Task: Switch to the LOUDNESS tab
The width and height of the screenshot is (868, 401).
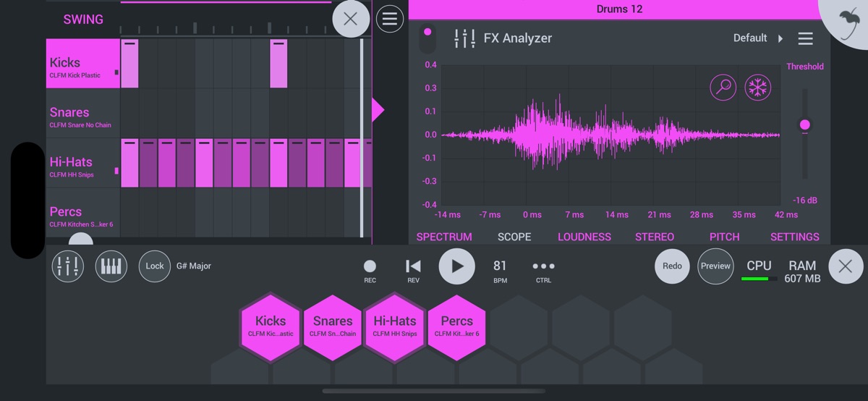Action: [x=584, y=237]
